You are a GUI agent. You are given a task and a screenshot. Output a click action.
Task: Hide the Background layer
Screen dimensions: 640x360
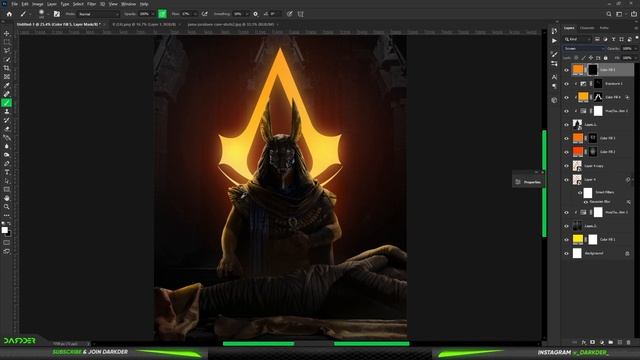click(566, 253)
